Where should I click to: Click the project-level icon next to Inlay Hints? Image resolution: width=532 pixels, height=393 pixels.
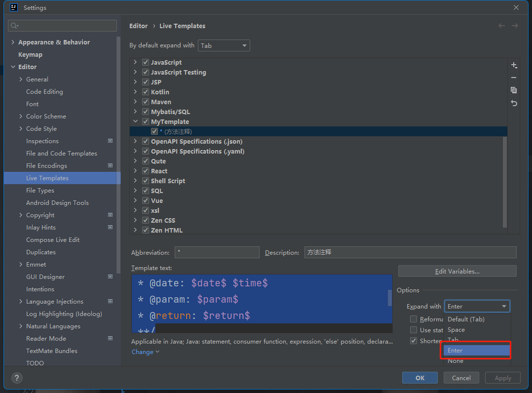pos(110,228)
